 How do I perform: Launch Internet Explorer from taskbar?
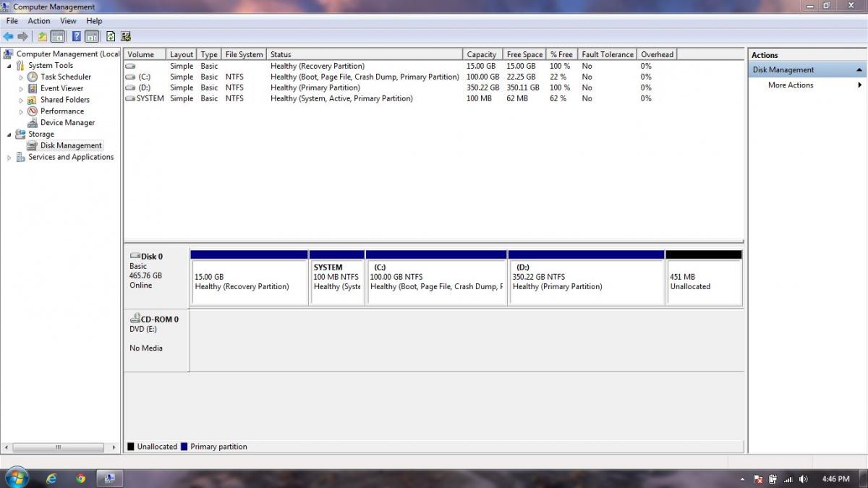click(51, 479)
